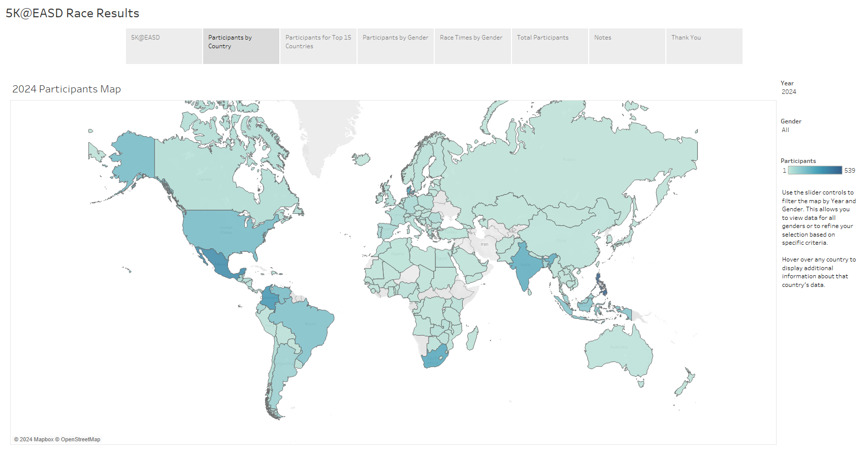
Task: Select the United States on the map
Action: pos(226,231)
